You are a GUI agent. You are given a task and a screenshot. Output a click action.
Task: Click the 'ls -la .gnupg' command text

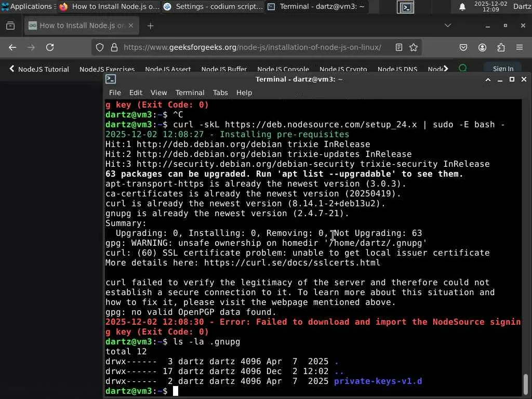pos(207,342)
